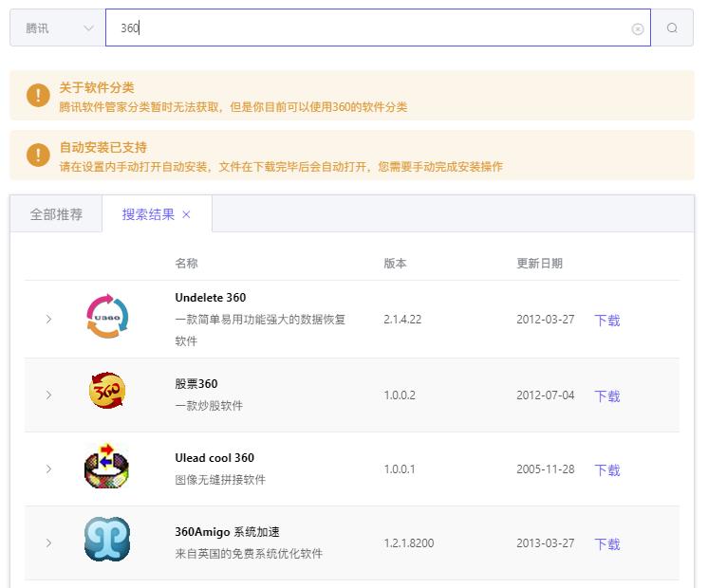
Task: Expand the Ulead cool 360 row
Action: 48,469
